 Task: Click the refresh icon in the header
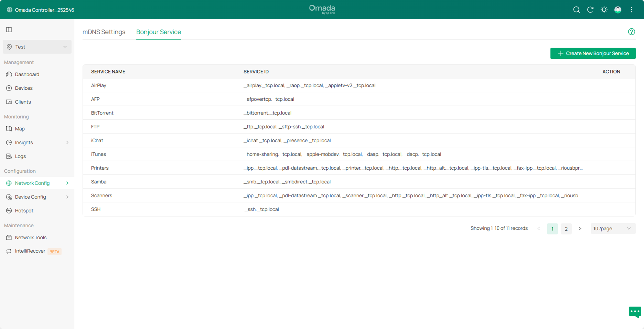[x=590, y=10]
